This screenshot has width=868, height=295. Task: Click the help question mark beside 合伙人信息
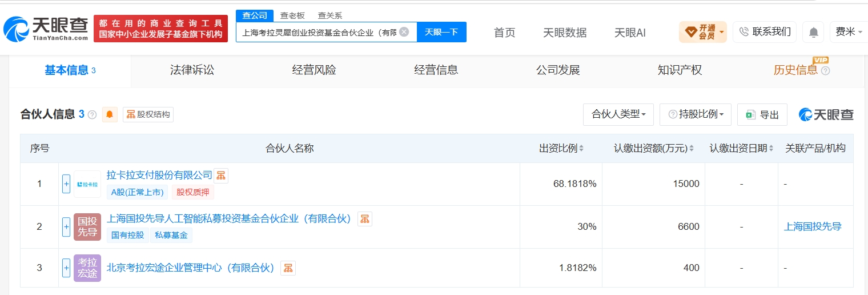[x=93, y=115]
